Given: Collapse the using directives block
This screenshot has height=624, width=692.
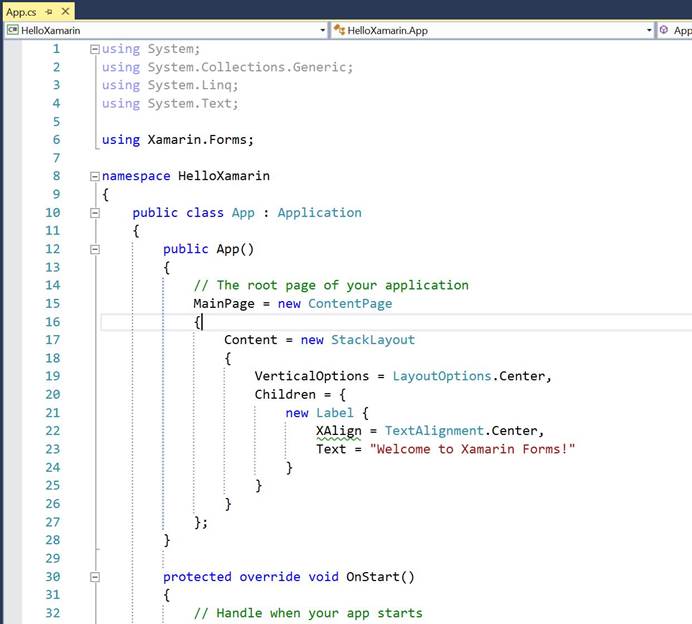Looking at the screenshot, I should [94, 49].
